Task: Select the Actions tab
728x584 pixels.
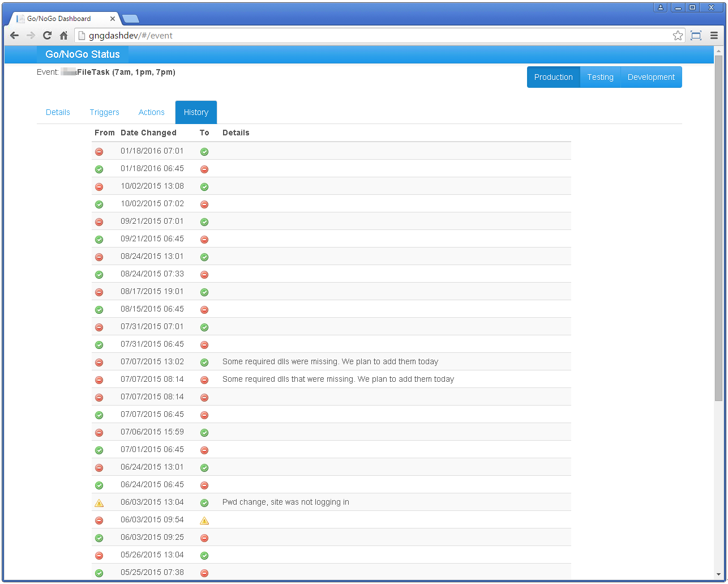Action: tap(152, 112)
